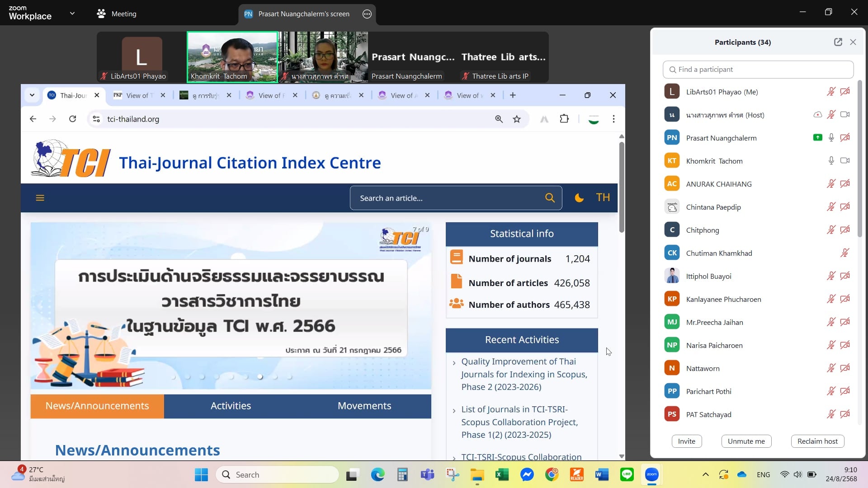Expand the Zoom Workplace dropdown arrow
The width and height of the screenshot is (868, 488).
pyautogui.click(x=72, y=14)
